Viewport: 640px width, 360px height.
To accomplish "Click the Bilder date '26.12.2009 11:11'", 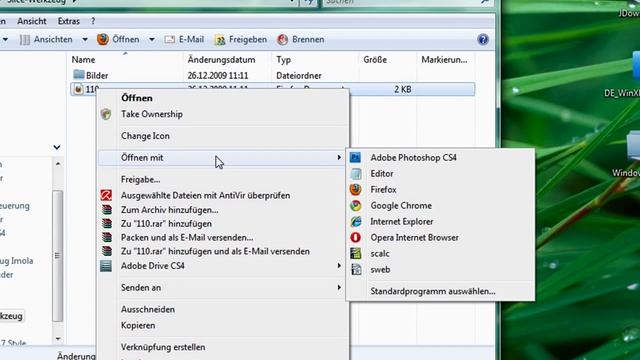I will (x=218, y=76).
